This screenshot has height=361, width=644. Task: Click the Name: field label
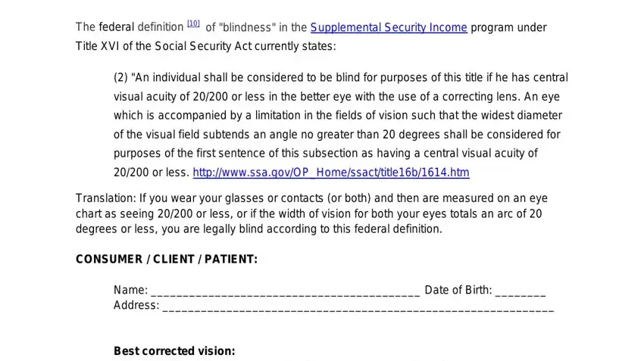click(130, 290)
